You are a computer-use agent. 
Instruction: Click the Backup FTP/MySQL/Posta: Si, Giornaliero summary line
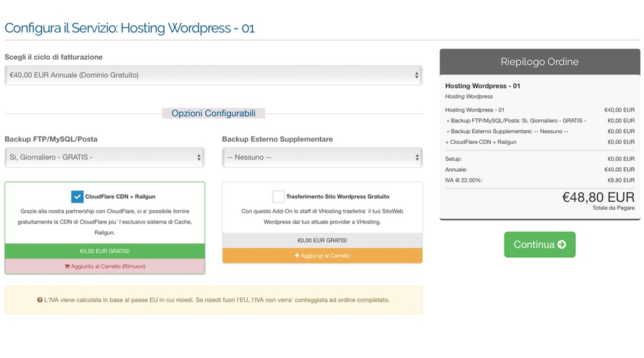540,120
